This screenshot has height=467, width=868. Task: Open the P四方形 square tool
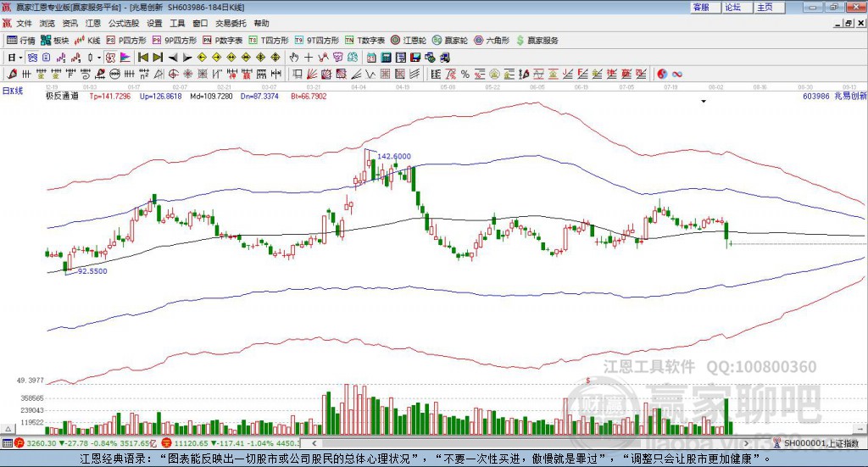coord(126,40)
